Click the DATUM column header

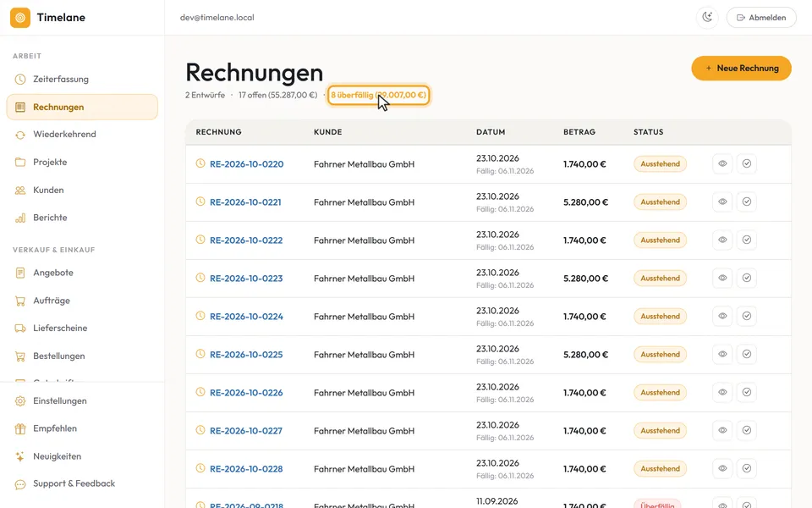click(x=491, y=132)
